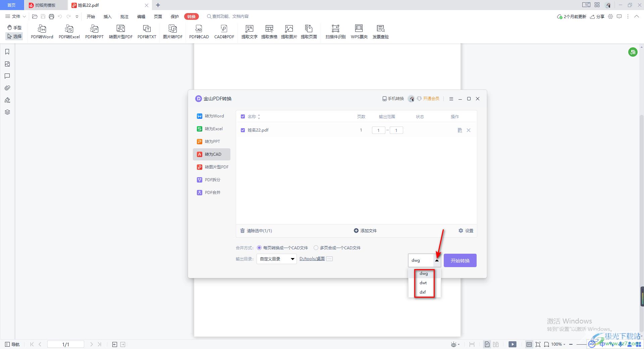Open the 批注 ribbon tab
The height and width of the screenshot is (349, 644).
124,16
